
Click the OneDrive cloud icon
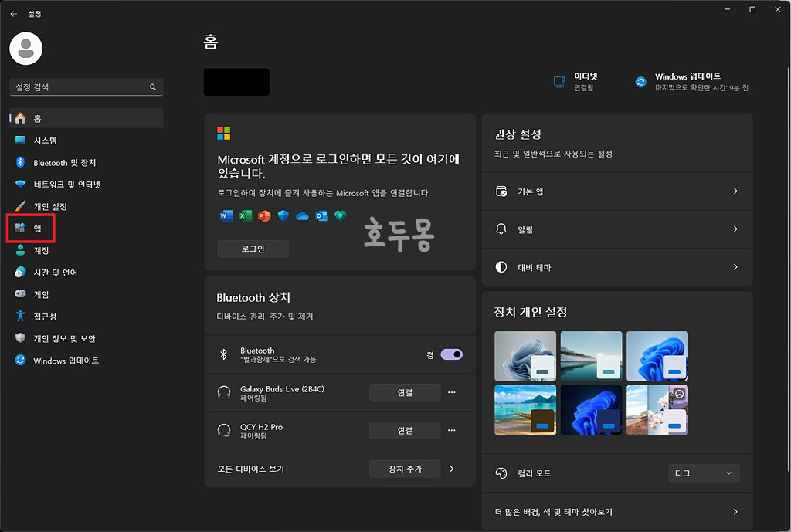tap(302, 216)
